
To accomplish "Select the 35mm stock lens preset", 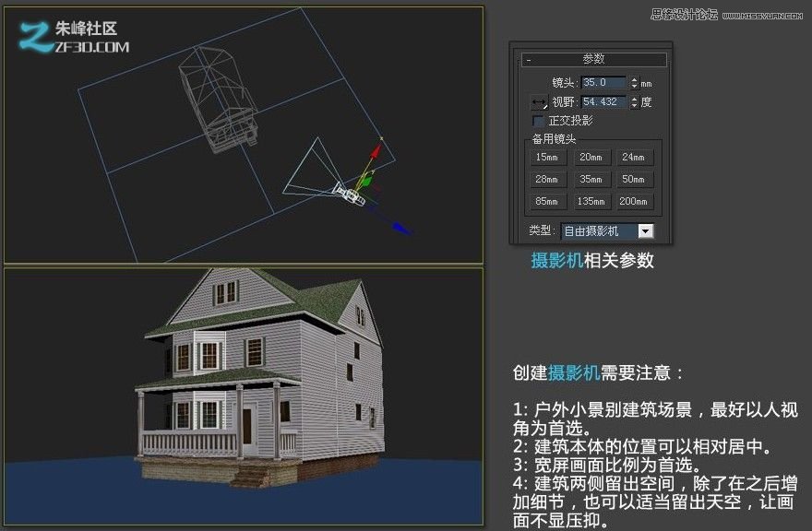I will pyautogui.click(x=591, y=180).
